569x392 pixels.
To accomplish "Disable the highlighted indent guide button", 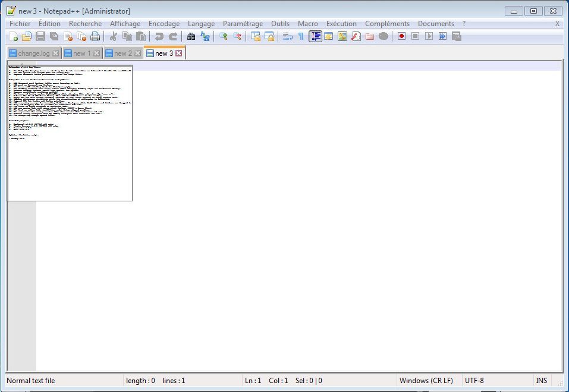I will coord(315,36).
